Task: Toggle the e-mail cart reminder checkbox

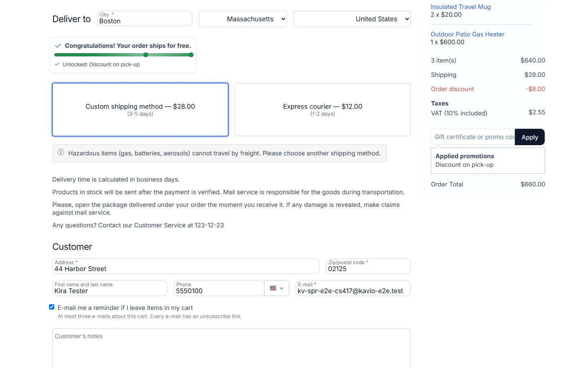Action: point(52,307)
